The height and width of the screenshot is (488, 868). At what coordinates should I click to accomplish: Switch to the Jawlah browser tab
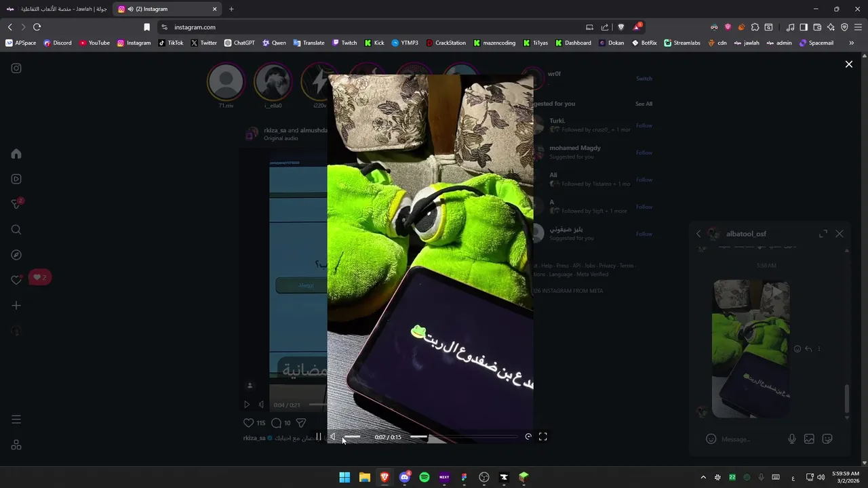[x=56, y=9]
